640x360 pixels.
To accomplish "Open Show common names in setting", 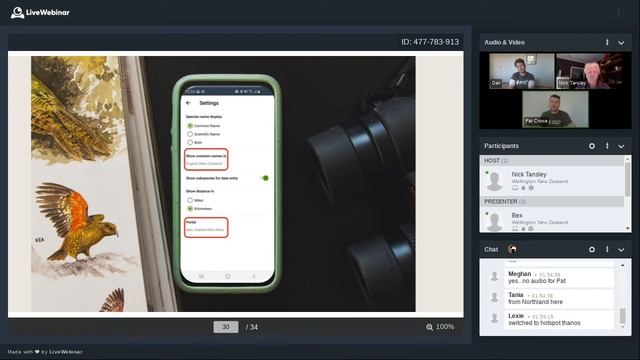I will tap(206, 159).
